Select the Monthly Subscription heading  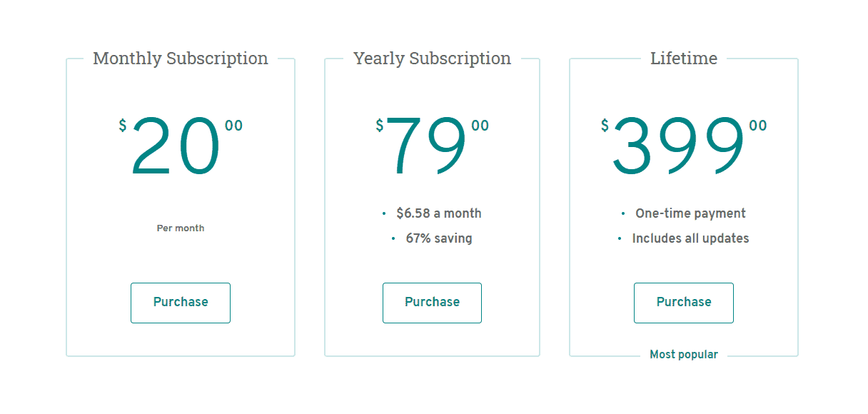(181, 59)
